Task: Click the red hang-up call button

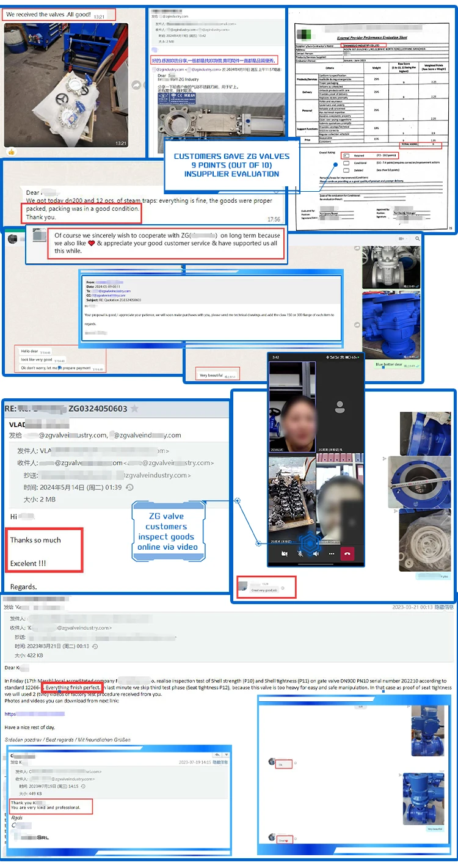Action: [x=347, y=553]
